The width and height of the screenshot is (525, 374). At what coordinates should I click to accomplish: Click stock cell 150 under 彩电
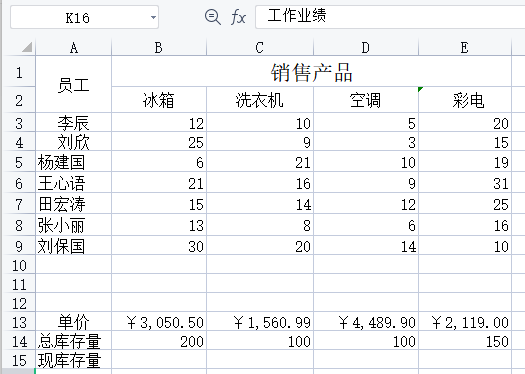[465, 340]
